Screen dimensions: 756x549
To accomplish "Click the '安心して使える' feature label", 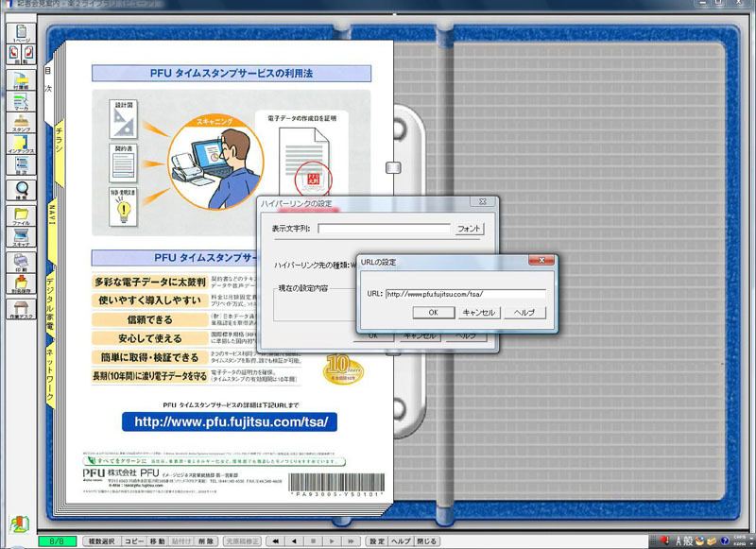I will (149, 338).
